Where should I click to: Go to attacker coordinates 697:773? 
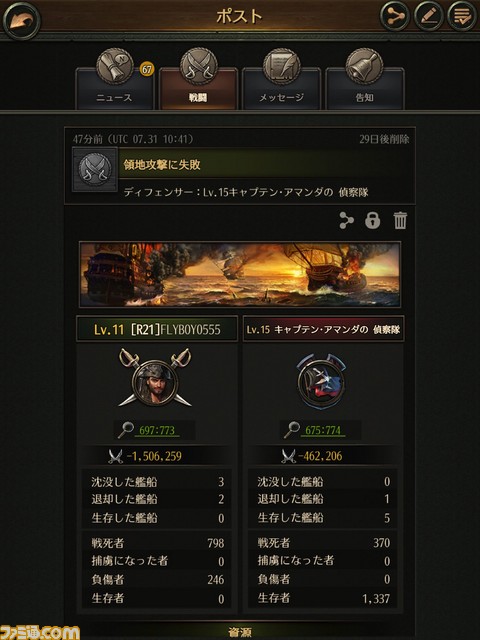(157, 430)
